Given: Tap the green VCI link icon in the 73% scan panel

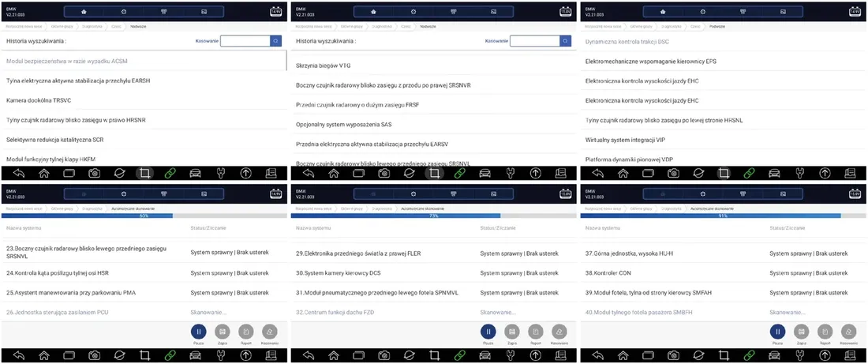Looking at the screenshot, I should click(x=459, y=355).
